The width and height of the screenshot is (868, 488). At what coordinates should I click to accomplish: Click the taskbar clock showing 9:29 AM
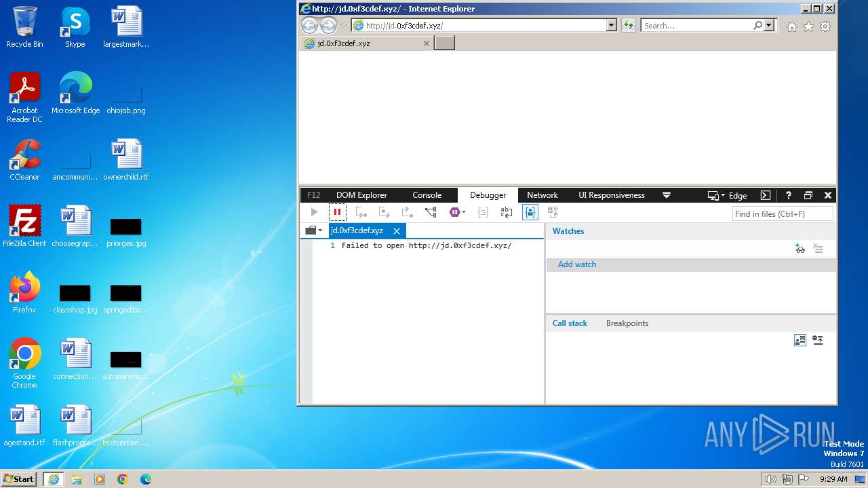pos(833,479)
